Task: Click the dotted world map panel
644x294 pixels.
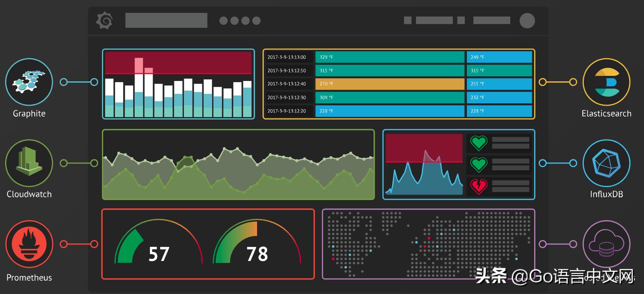Action: [x=429, y=244]
